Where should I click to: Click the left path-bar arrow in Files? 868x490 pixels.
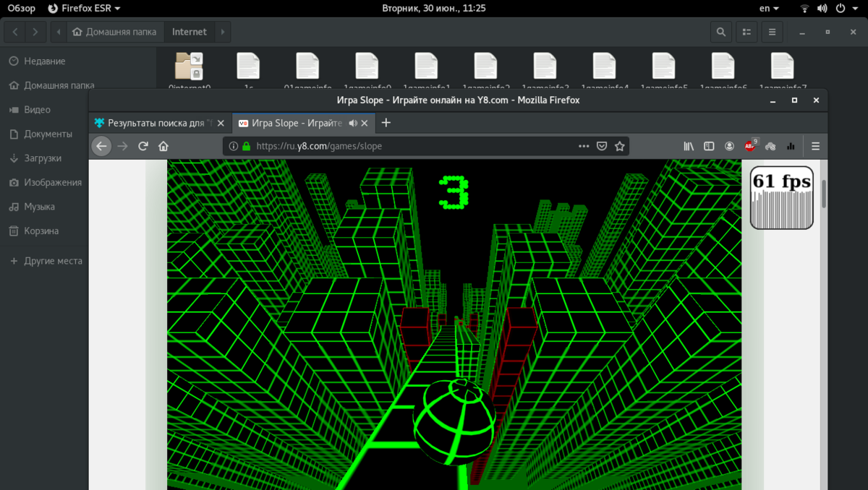point(58,32)
